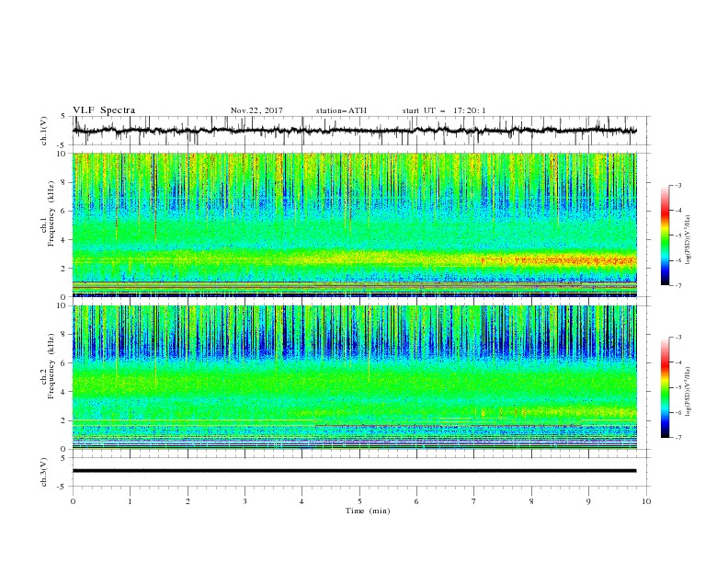Screen dimensions: 728x563
Task: Click the "-3" tick on ch.1 colorbar
Action: (678, 185)
